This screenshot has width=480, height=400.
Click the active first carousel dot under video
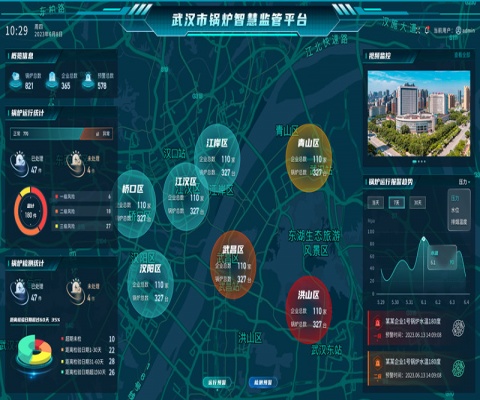point(415,161)
